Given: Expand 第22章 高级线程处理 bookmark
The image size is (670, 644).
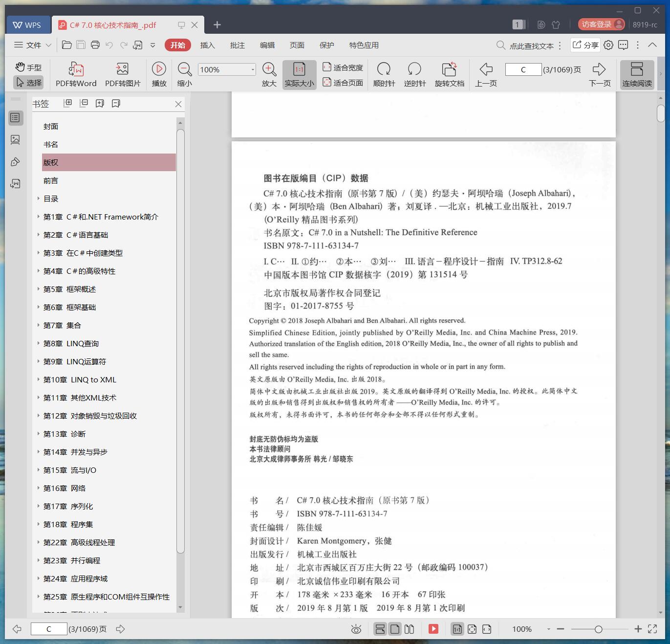Looking at the screenshot, I should 39,542.
